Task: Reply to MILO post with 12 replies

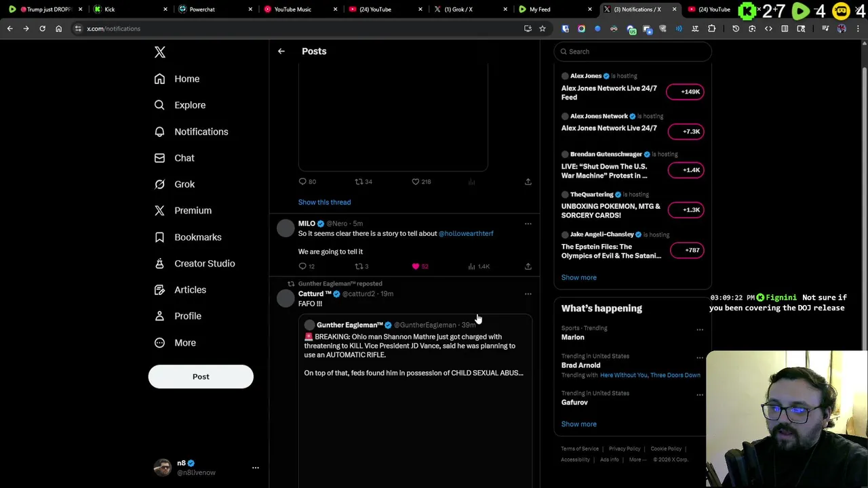Action: click(x=307, y=266)
